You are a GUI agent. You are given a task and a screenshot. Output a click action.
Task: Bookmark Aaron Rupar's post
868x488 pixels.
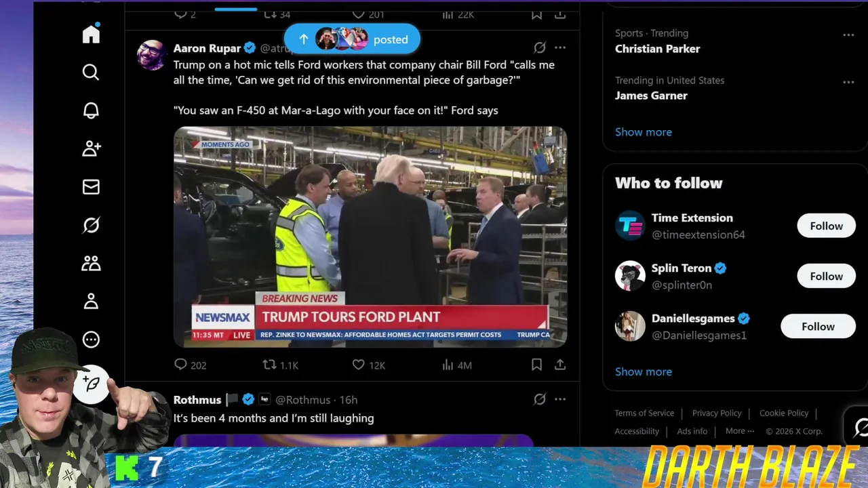[x=536, y=365]
